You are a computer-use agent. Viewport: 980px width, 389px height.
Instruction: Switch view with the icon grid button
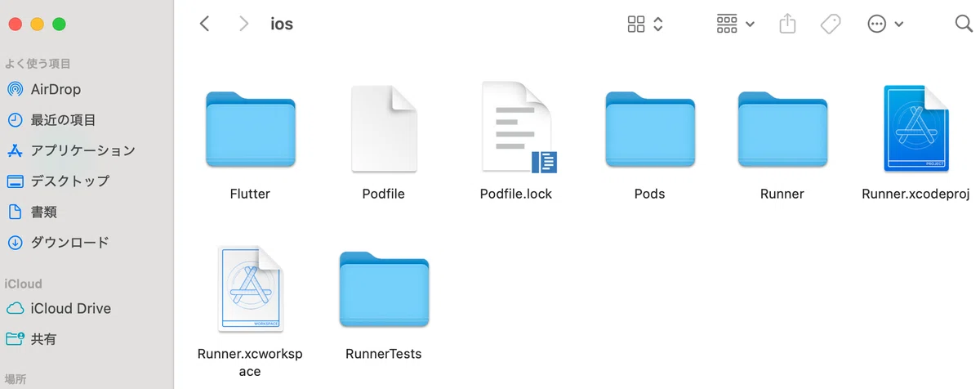coord(636,24)
